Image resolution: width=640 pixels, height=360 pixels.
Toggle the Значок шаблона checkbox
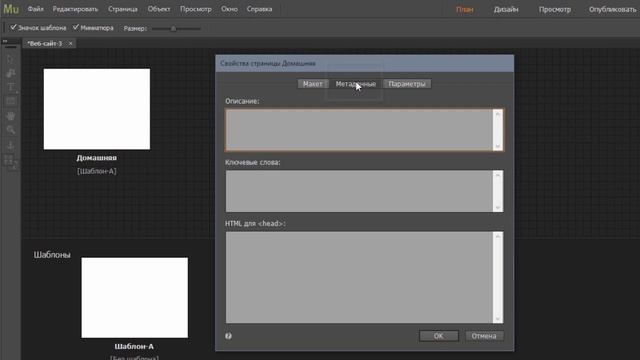coord(13,27)
